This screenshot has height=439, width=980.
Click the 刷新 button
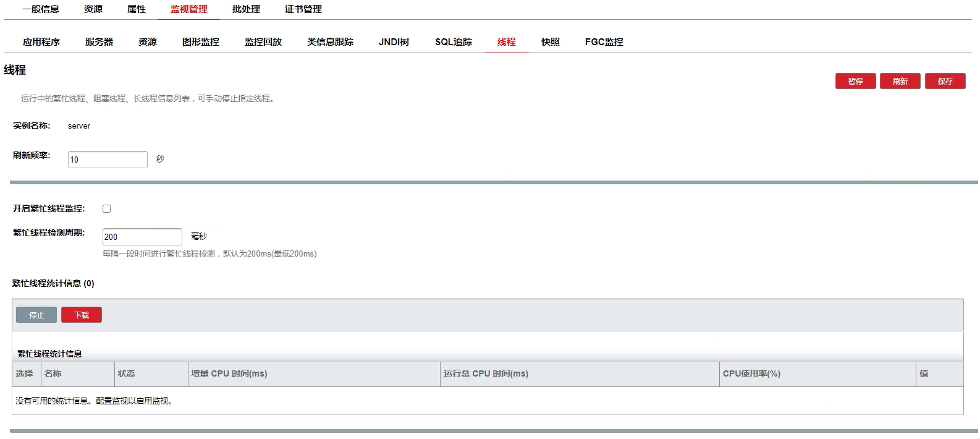900,82
